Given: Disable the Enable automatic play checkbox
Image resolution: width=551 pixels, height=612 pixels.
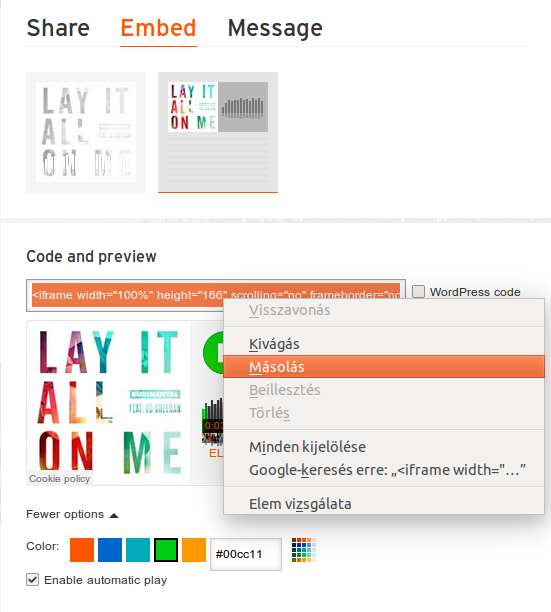Looking at the screenshot, I should pyautogui.click(x=33, y=580).
